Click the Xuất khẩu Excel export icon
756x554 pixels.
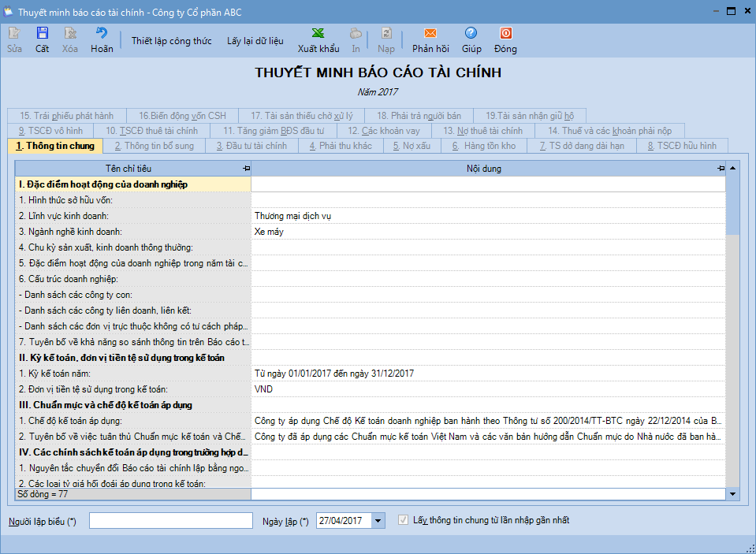point(318,33)
